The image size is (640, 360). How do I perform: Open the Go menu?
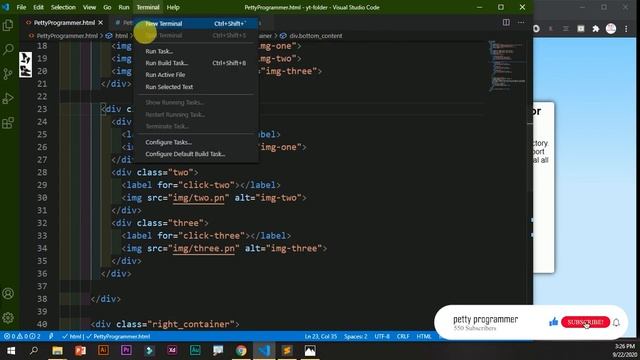107,7
